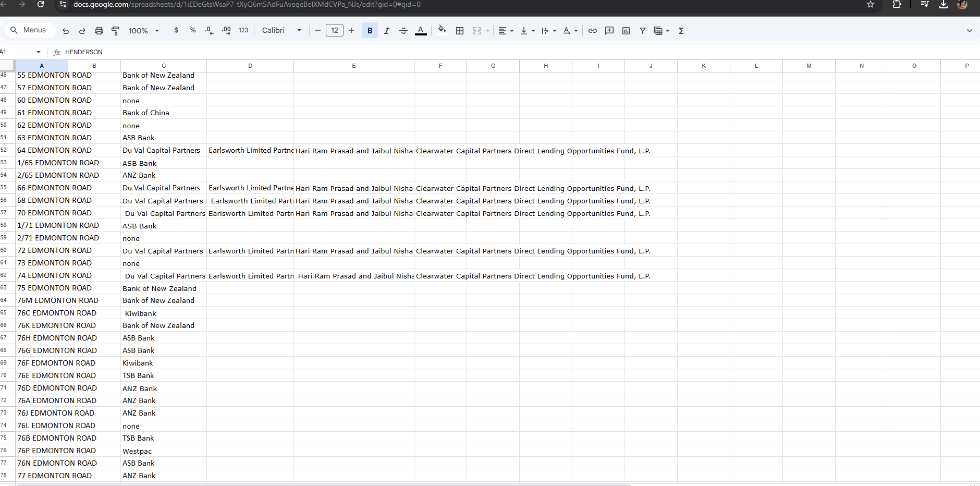Activate the Paint format roller tool

pos(116,31)
